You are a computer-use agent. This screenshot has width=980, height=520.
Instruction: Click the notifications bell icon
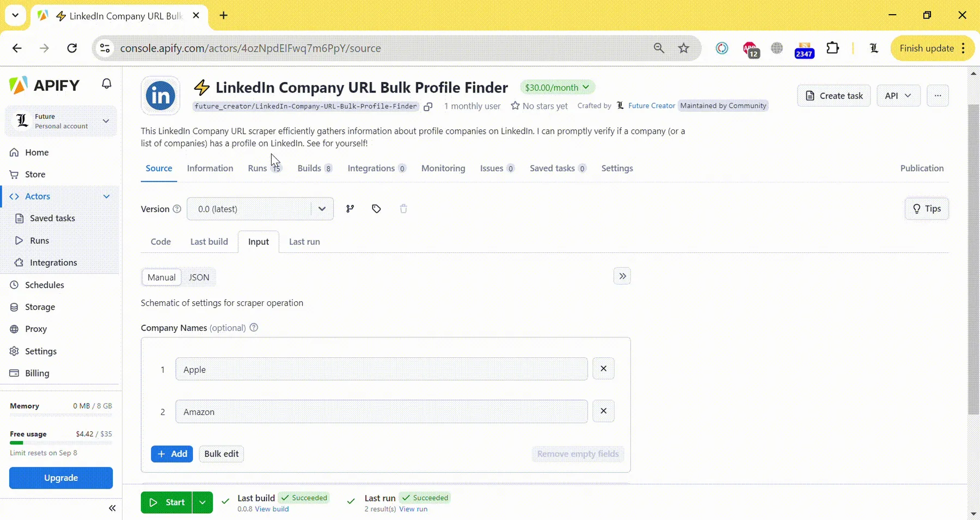pyautogui.click(x=107, y=84)
